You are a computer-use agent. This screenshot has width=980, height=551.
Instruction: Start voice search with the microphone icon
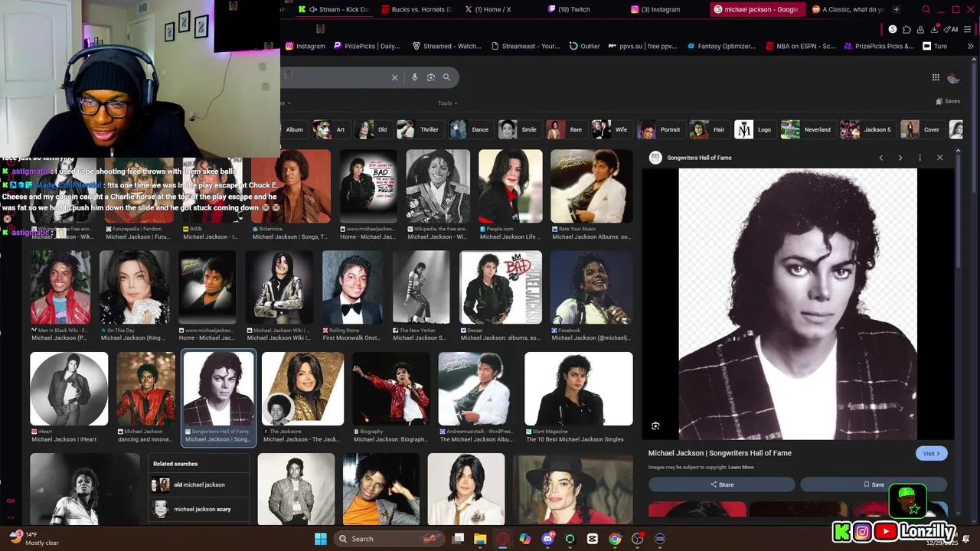click(x=414, y=77)
